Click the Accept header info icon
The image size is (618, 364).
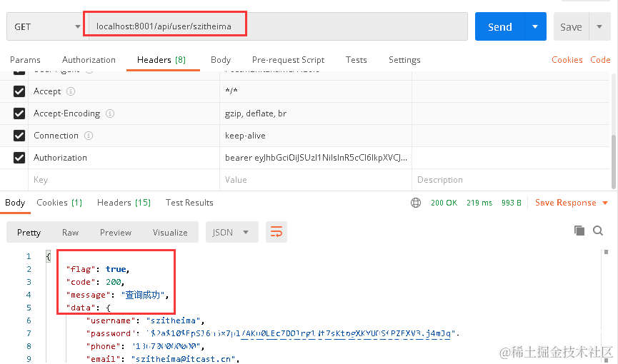pyautogui.click(x=71, y=91)
